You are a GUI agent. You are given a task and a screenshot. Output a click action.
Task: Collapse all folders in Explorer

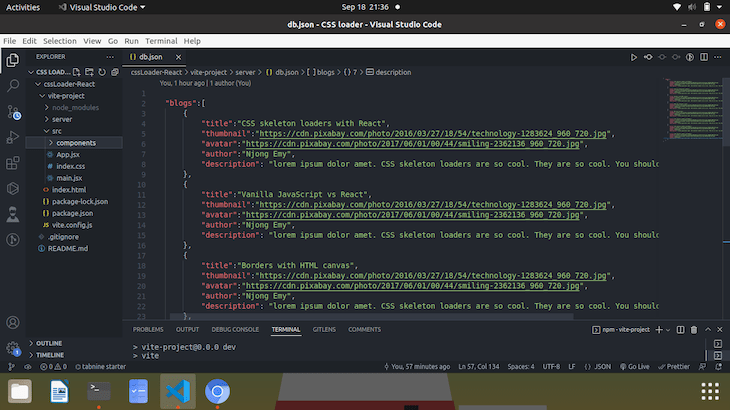115,72
